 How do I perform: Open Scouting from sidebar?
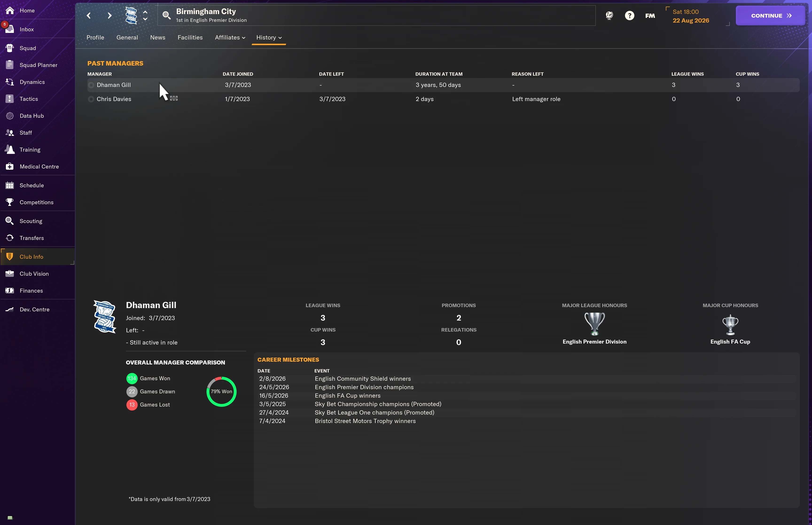pos(31,221)
